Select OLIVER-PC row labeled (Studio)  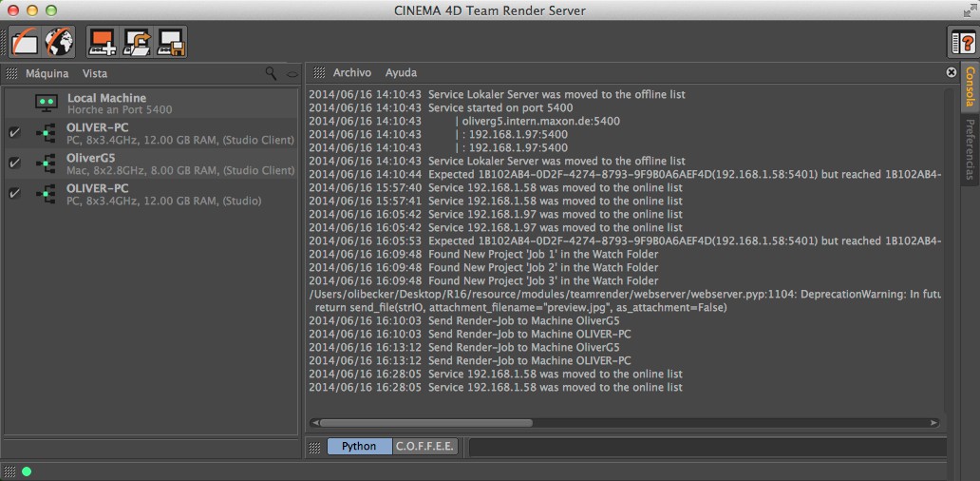[150, 193]
